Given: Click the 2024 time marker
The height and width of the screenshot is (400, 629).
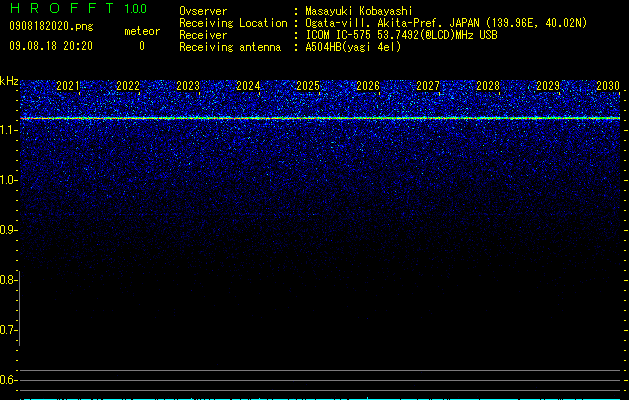Looking at the screenshot, I should pyautogui.click(x=248, y=86).
